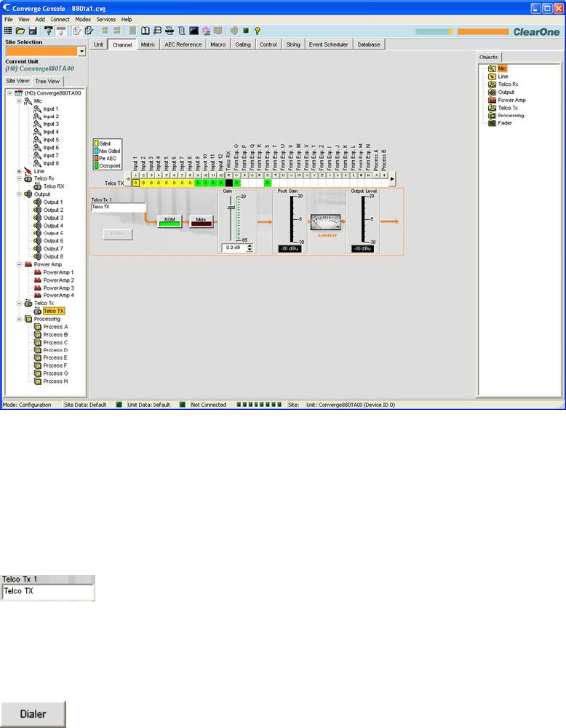Expand the Line tree node
Screen dimensions: 566x728
19,171
